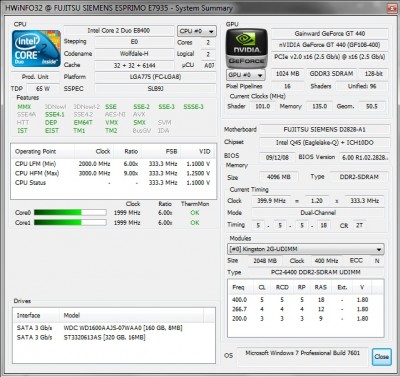This screenshot has height=377, width=400.
Task: Open the GPU #0 selector dropdown
Action: [246, 75]
